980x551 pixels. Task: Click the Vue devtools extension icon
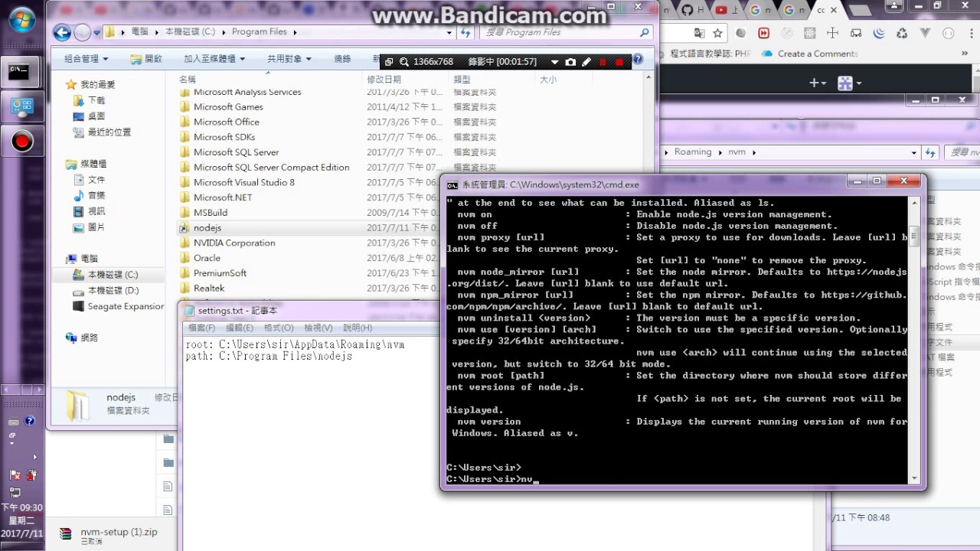pos(926,33)
